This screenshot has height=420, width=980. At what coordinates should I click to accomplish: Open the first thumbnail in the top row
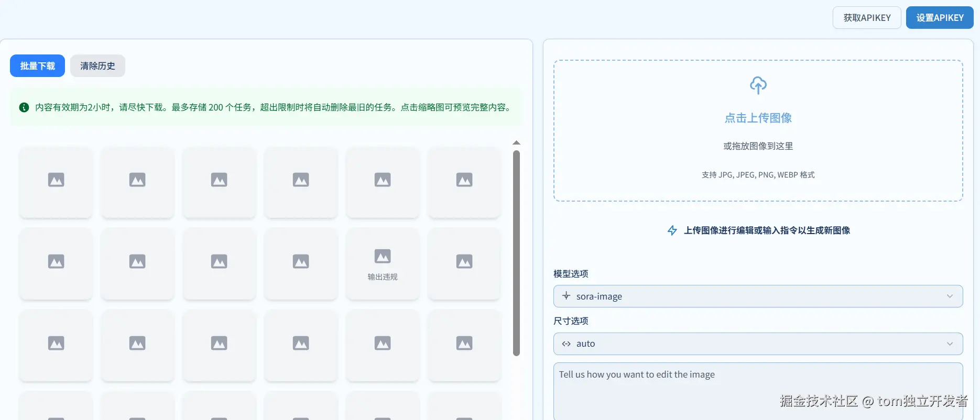[x=56, y=182]
